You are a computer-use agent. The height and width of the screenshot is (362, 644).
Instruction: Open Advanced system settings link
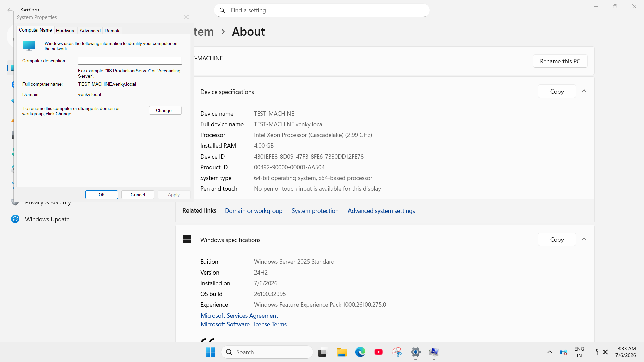[381, 211]
